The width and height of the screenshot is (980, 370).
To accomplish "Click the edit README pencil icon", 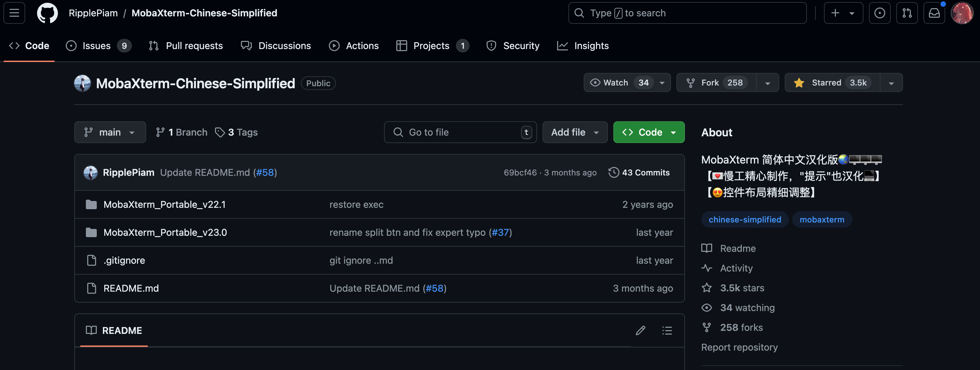I will click(640, 330).
